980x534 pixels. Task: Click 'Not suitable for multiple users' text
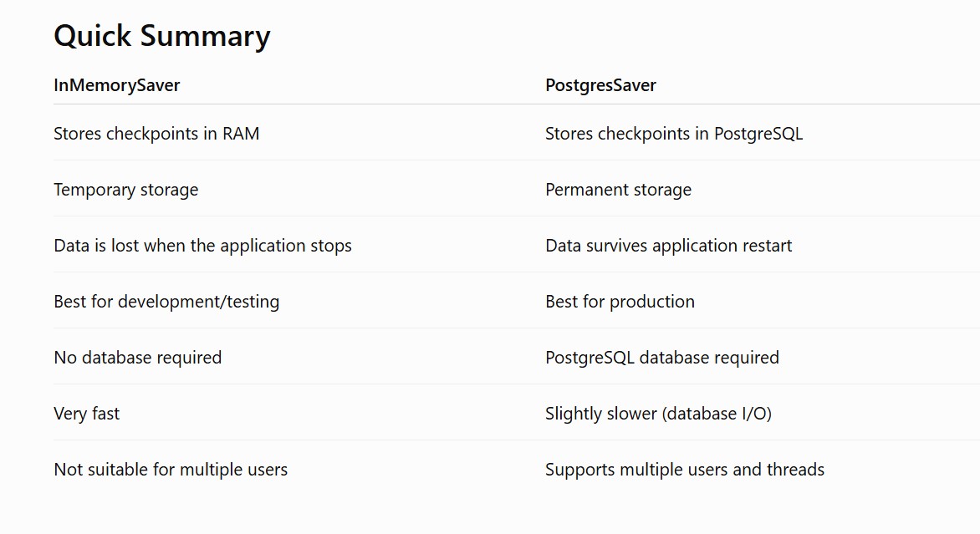coord(171,470)
